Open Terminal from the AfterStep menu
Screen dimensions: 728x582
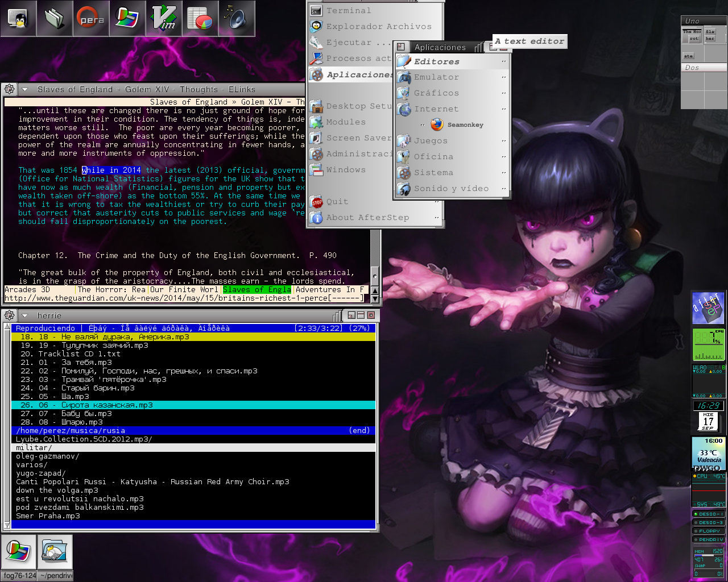pos(375,10)
